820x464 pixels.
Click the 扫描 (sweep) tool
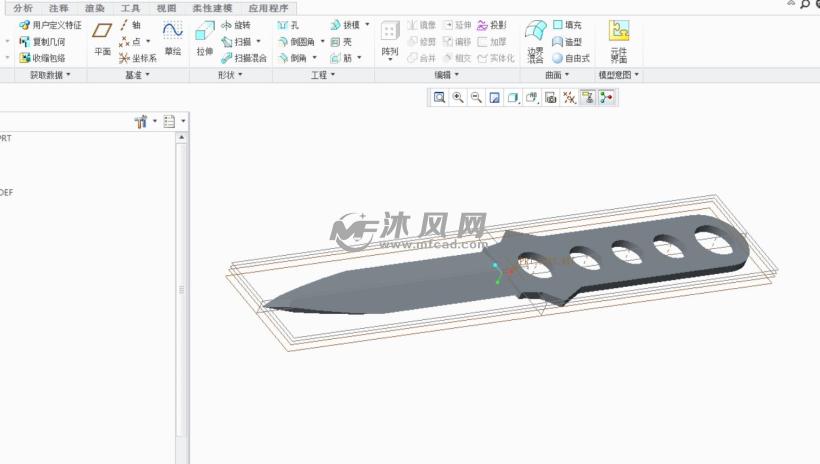236,41
